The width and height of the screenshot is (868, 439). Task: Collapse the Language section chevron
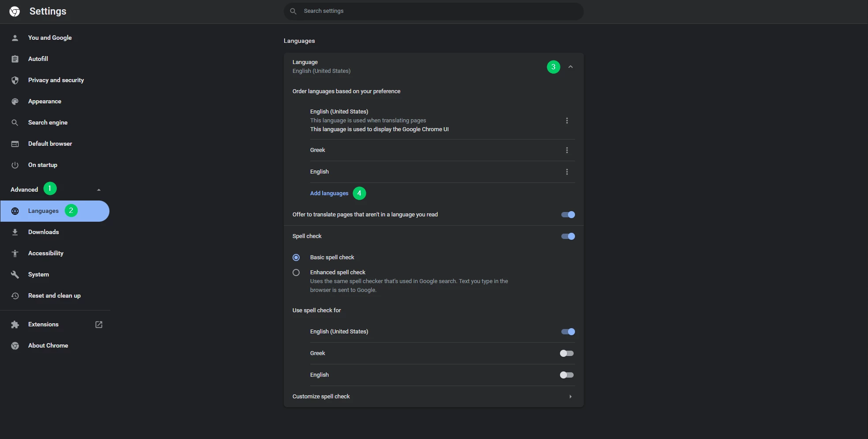click(571, 67)
